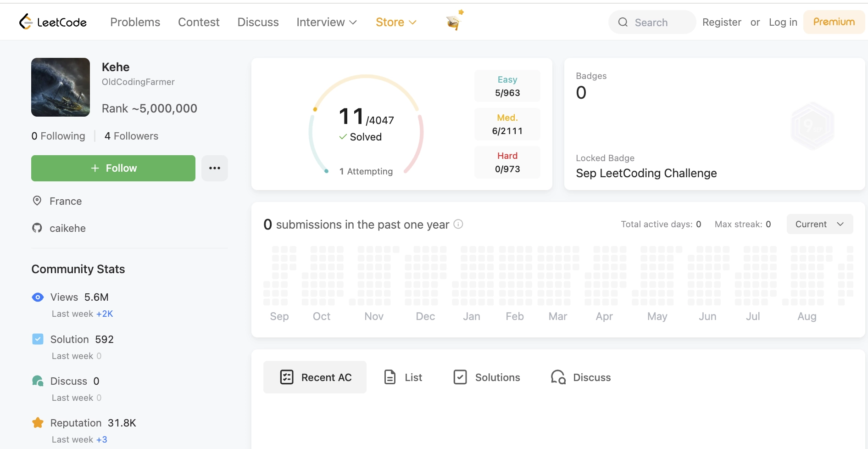The image size is (868, 449).
Task: Select the Discuss tab chat icon
Action: [558, 377]
